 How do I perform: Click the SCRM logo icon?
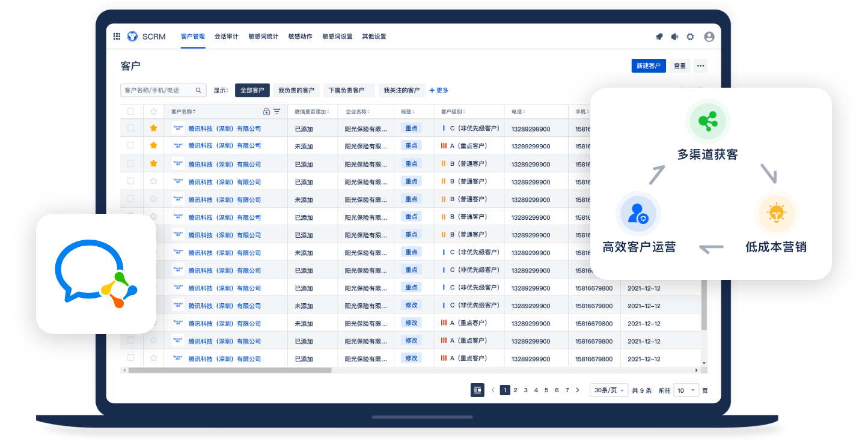[x=132, y=37]
